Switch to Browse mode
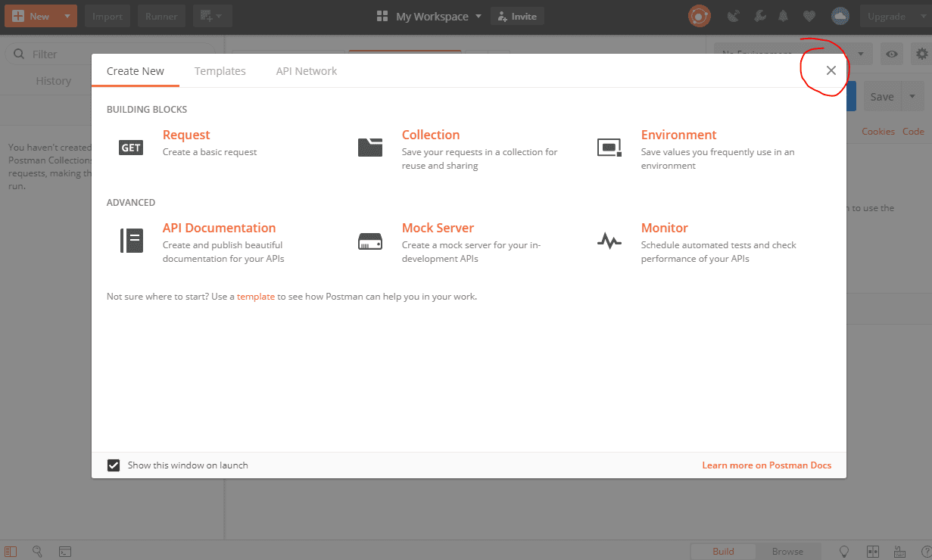 point(787,552)
